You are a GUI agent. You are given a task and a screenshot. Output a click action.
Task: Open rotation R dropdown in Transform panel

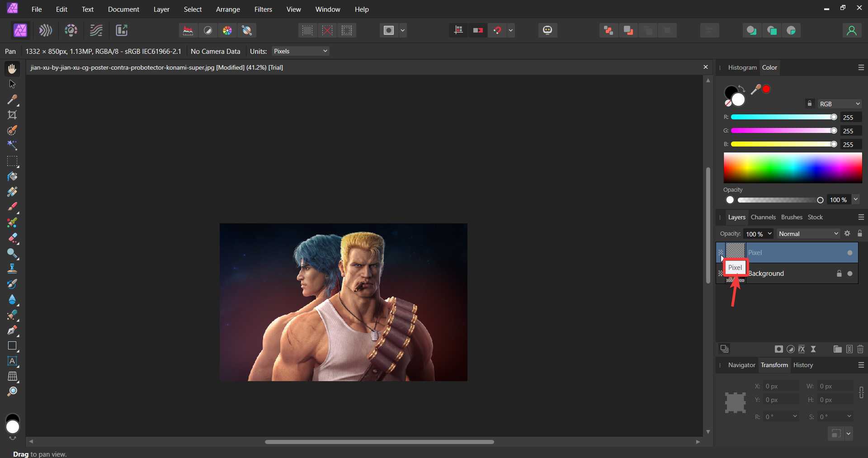tap(795, 416)
